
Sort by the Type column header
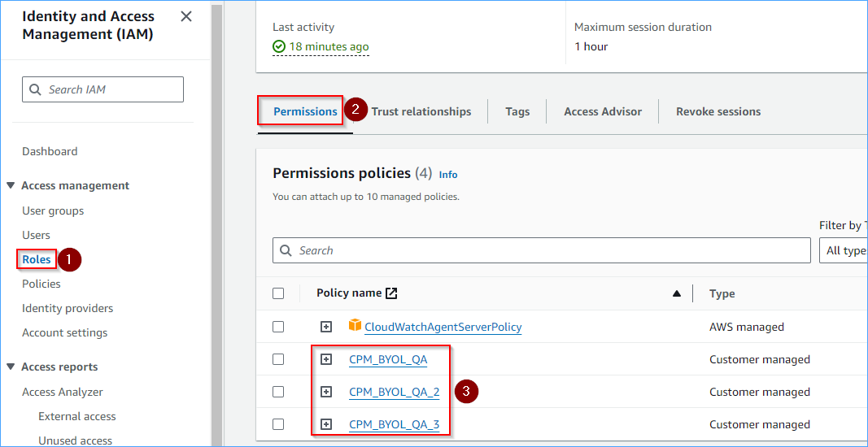(x=722, y=293)
